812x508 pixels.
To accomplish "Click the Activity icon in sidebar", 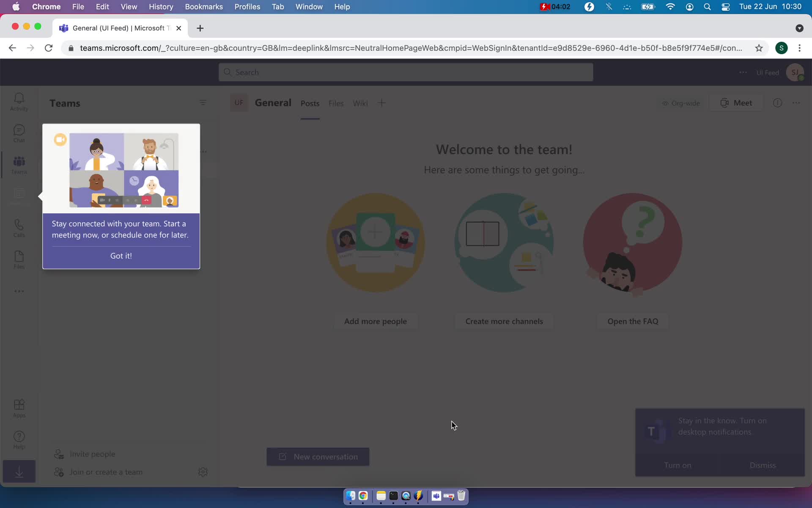I will tap(19, 102).
